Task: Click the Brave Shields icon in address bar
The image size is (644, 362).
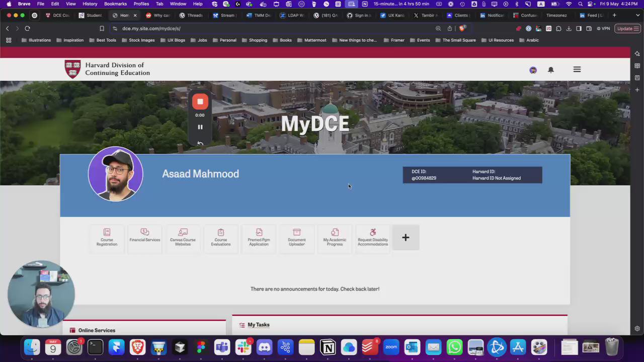Action: pos(462,29)
